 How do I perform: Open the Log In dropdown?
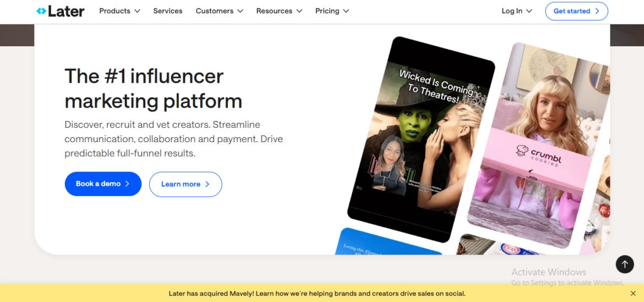click(517, 11)
